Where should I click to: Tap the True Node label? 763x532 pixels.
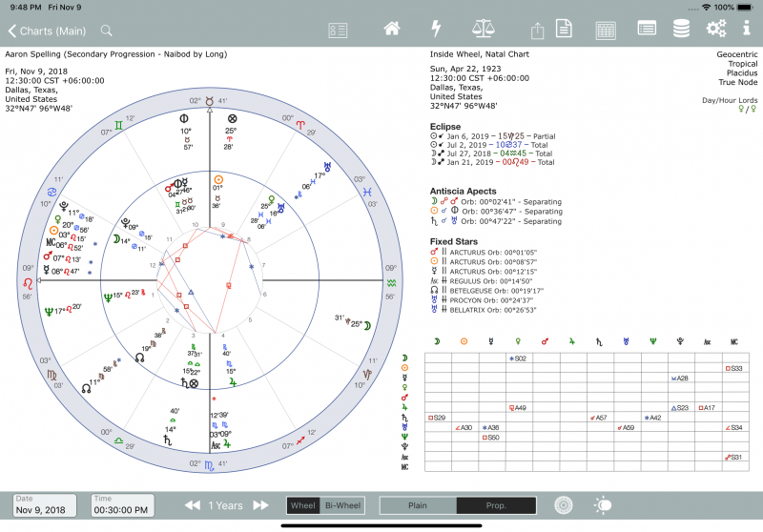click(x=737, y=82)
